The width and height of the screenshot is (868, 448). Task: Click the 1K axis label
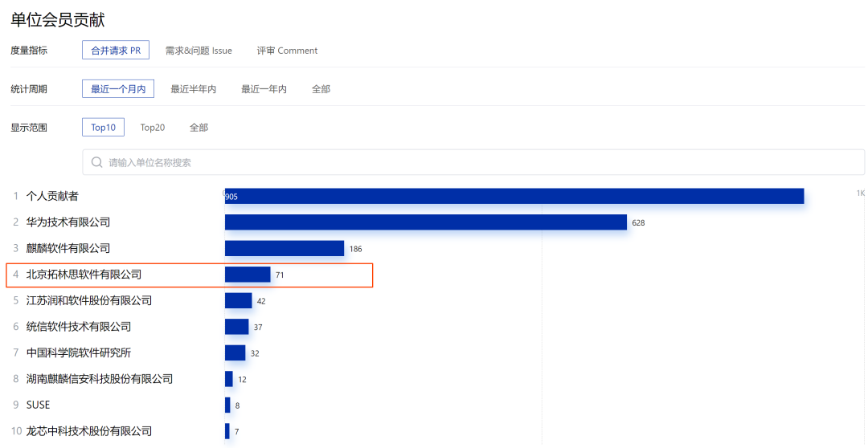click(860, 193)
